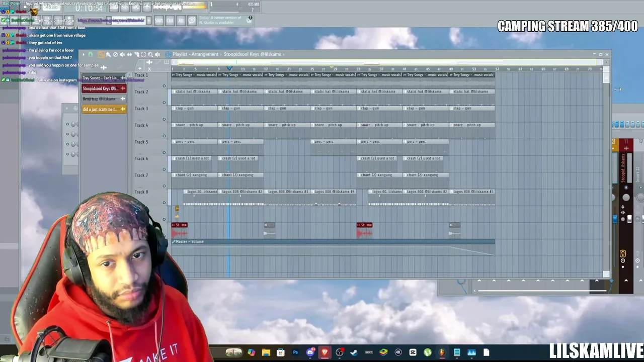This screenshot has height=362, width=644.
Task: Open FL Studio from the taskbar
Action: [x=442, y=352]
